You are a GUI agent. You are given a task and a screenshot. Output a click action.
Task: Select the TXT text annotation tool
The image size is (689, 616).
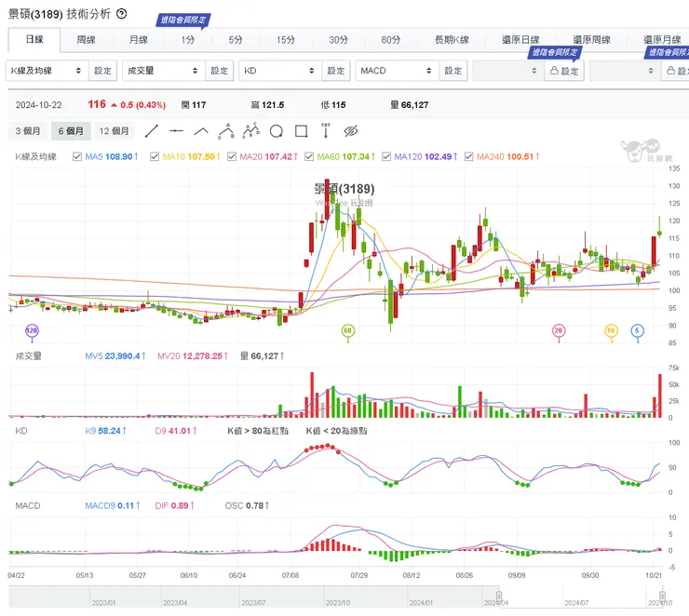(x=326, y=131)
